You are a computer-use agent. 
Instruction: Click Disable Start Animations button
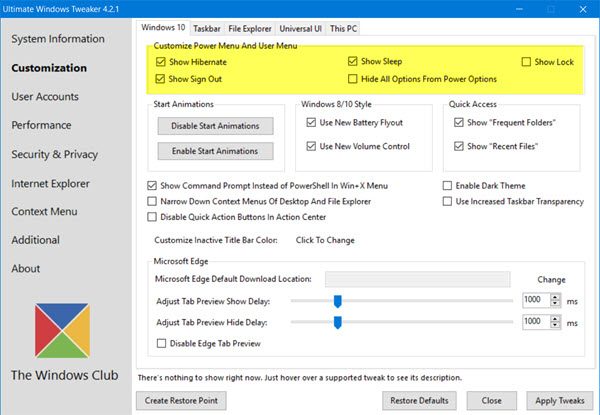coord(215,126)
